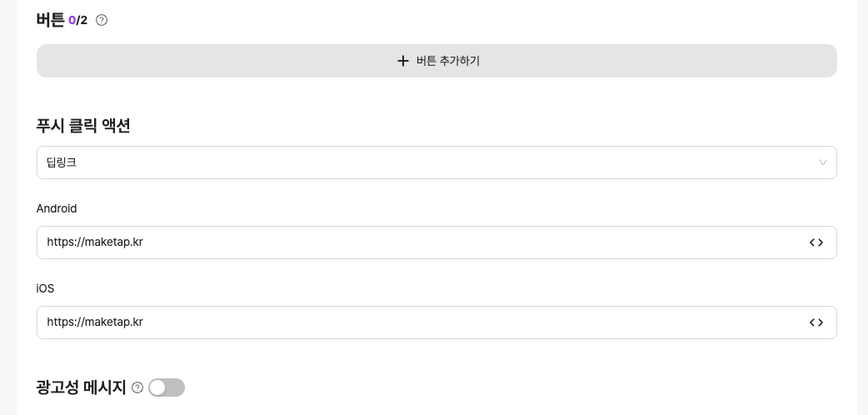Open variable insert icon in iOS field
868x415 pixels.
(816, 322)
